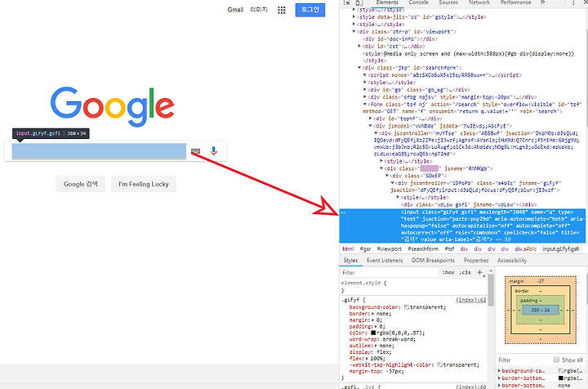588x389 pixels.
Task: Click the ellipsis on the selected input row
Action: pos(343,212)
